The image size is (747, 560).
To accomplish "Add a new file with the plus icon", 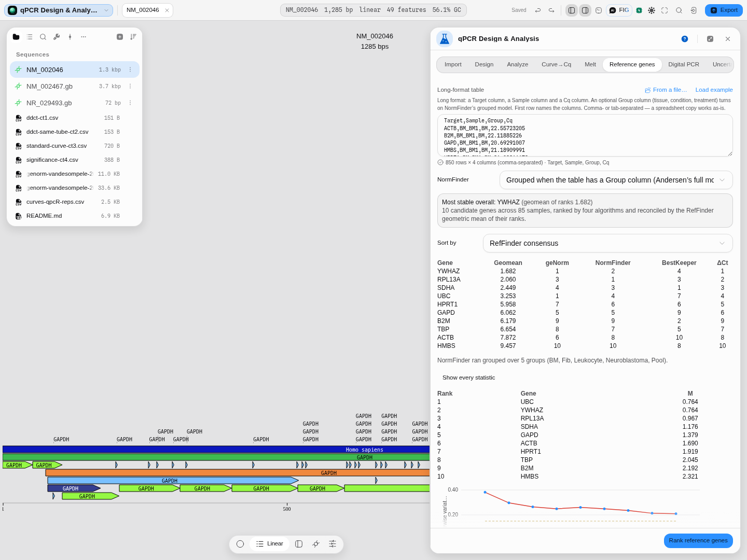I will 120,37.
